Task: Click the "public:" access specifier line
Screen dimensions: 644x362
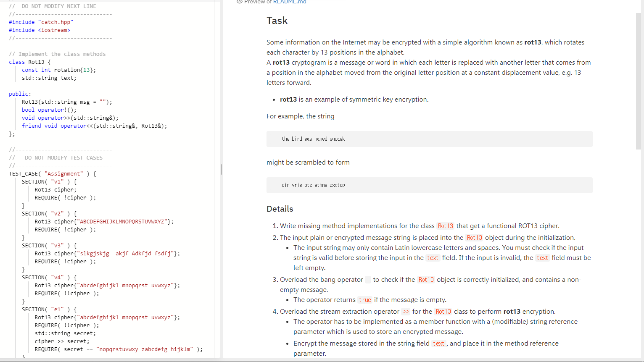Action: 20,94
